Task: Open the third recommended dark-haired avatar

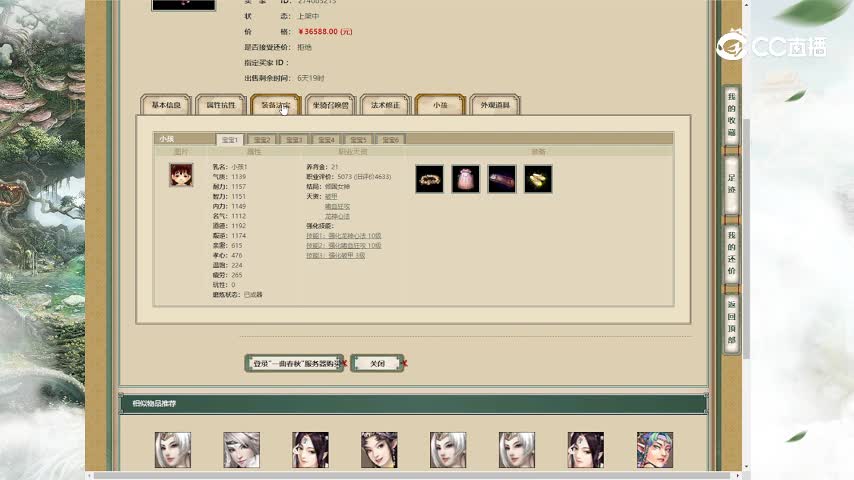Action: click(x=310, y=450)
